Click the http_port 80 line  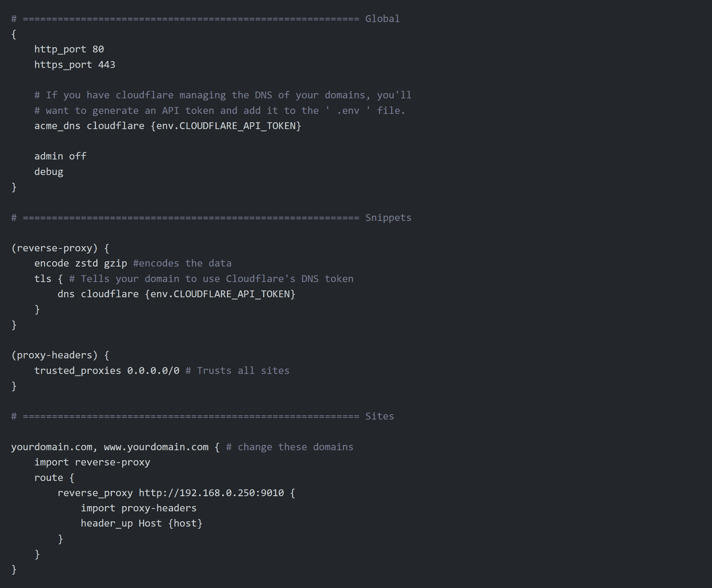point(69,49)
